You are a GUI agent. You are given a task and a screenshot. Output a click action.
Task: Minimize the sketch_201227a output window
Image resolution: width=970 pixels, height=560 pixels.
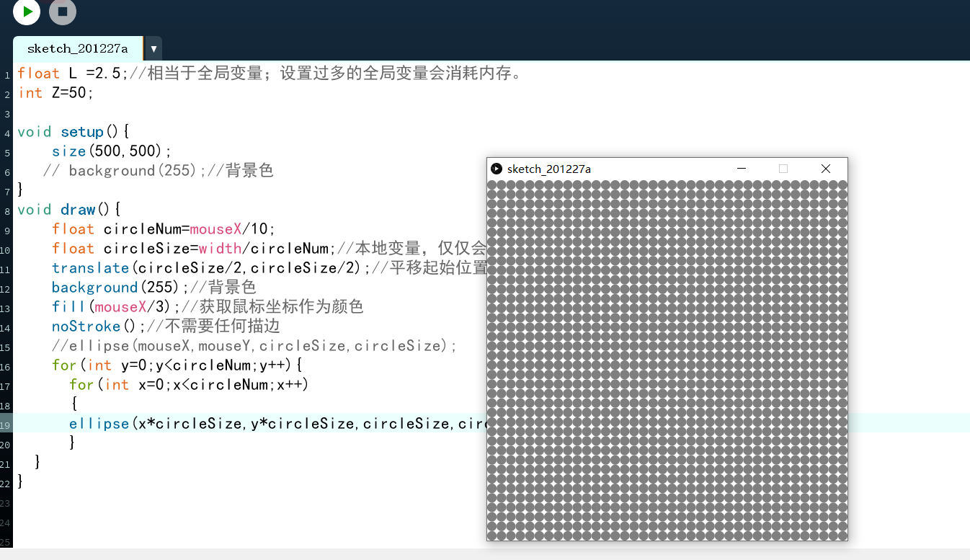(x=741, y=169)
